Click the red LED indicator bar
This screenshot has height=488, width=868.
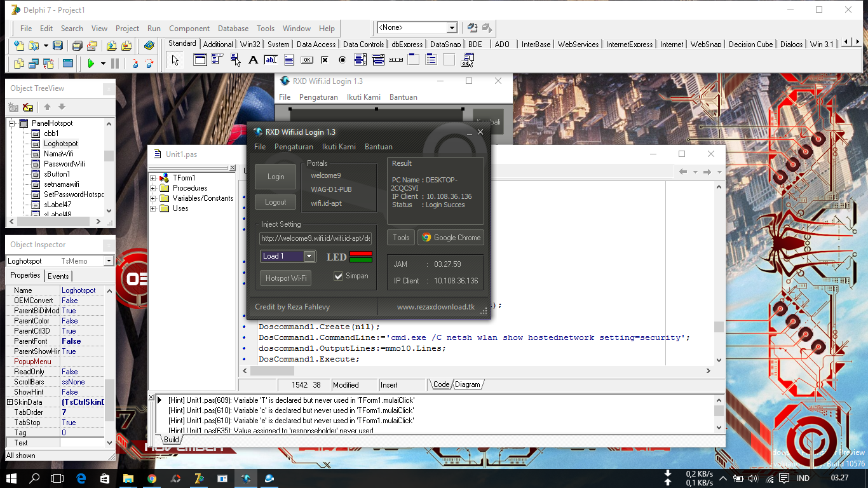point(361,254)
